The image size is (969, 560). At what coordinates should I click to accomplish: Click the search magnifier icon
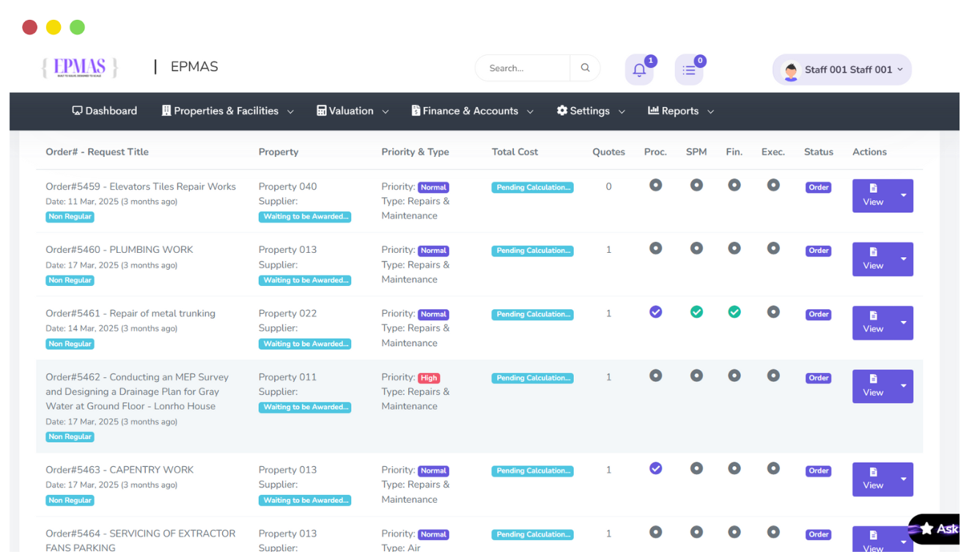coord(585,68)
